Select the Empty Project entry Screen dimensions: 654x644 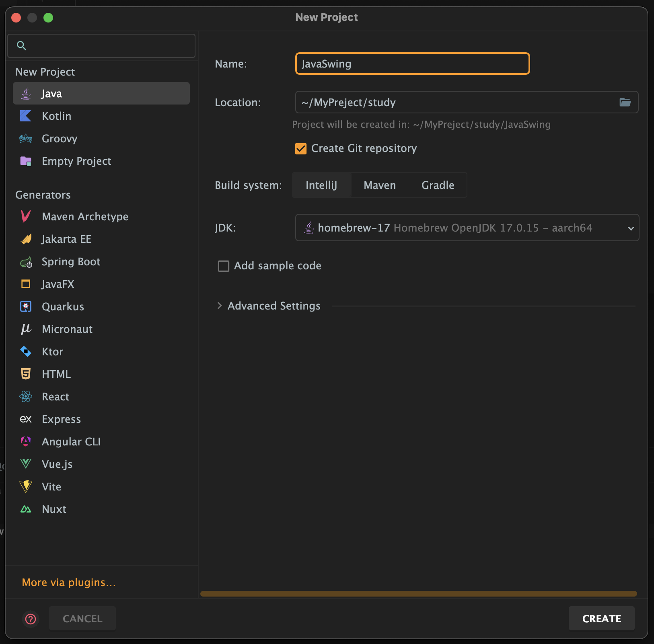101,161
